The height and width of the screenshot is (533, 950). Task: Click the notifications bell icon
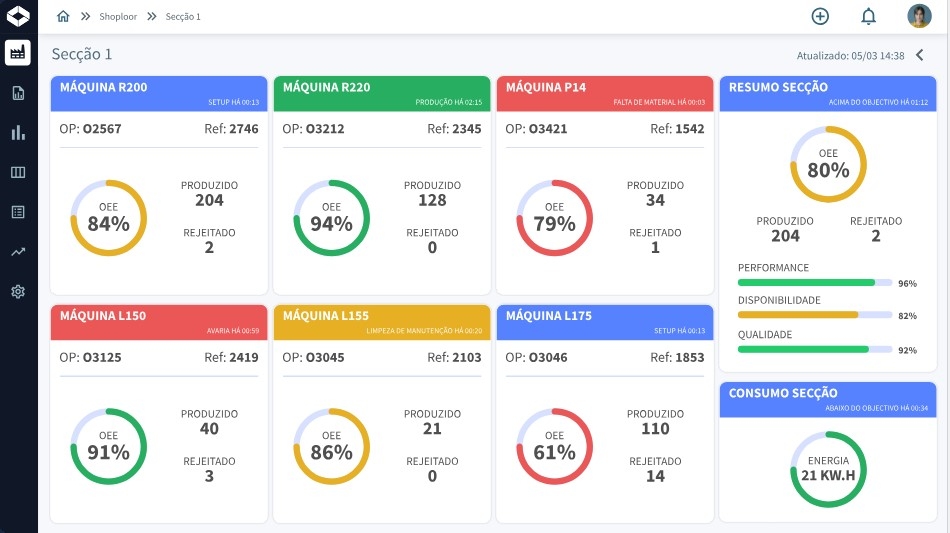pyautogui.click(x=868, y=16)
